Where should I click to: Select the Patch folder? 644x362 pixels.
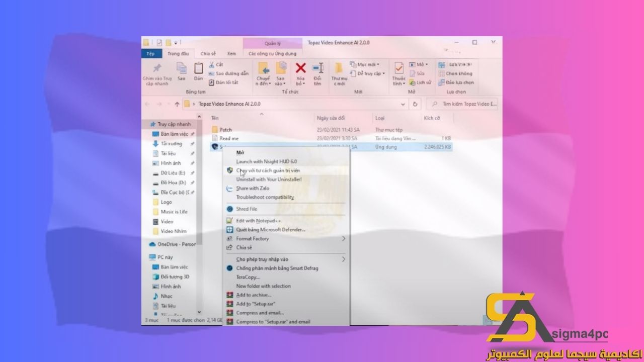(x=225, y=130)
